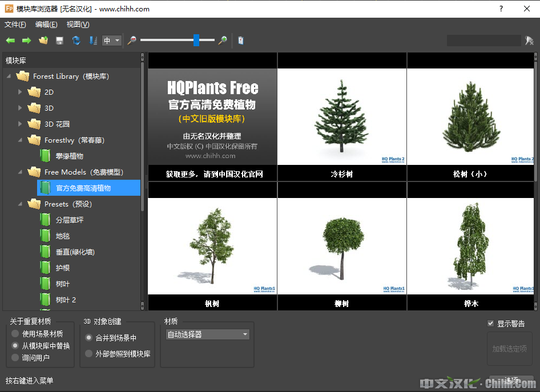540x392 pixels.
Task: Select 使用场景材质 radio option
Action: (15, 334)
